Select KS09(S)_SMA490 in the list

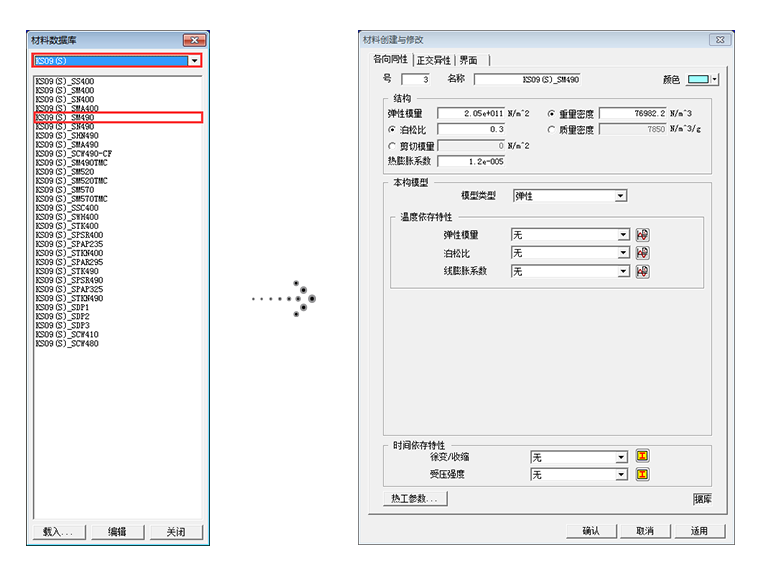point(67,144)
